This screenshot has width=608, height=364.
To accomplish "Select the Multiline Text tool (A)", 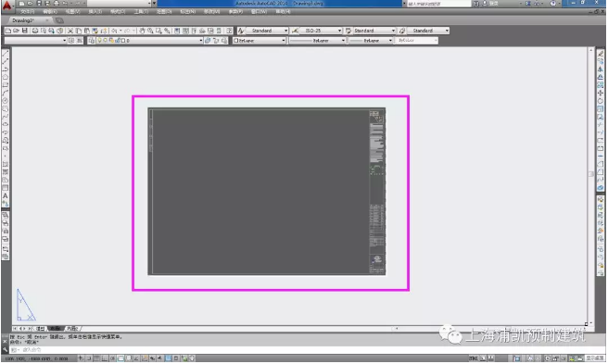I will (x=6, y=196).
